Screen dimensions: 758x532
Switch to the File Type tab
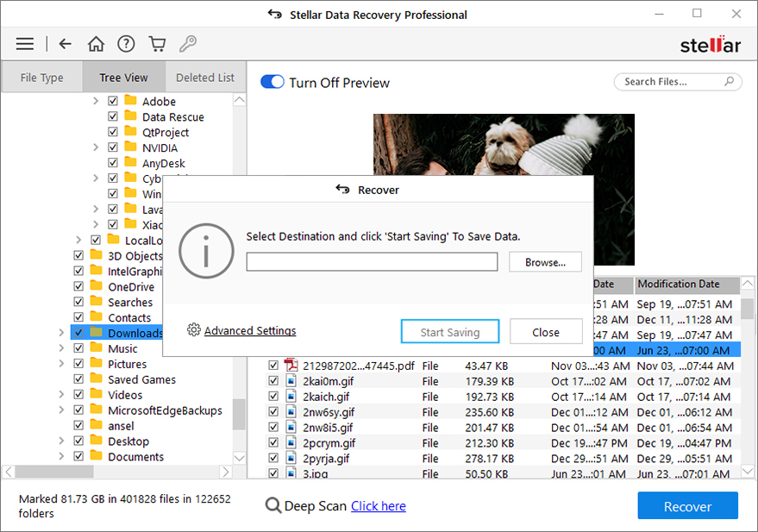point(42,78)
